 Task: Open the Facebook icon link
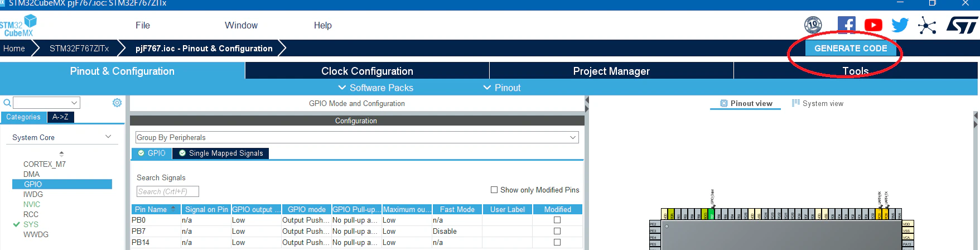[x=846, y=25]
